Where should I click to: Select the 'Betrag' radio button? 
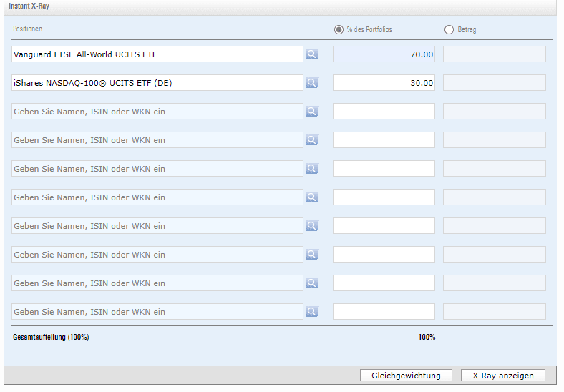449,29
